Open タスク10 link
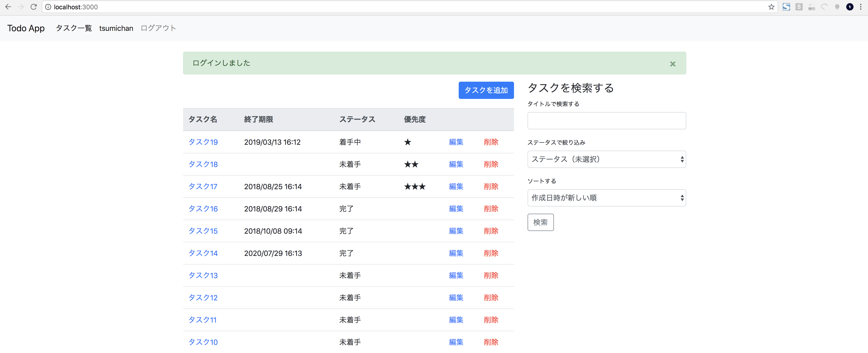 click(203, 342)
